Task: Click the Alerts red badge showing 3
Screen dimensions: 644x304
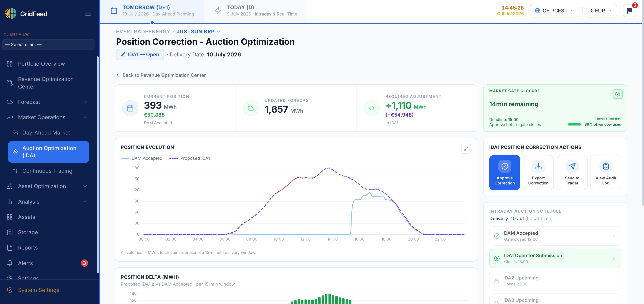Action: pos(84,263)
